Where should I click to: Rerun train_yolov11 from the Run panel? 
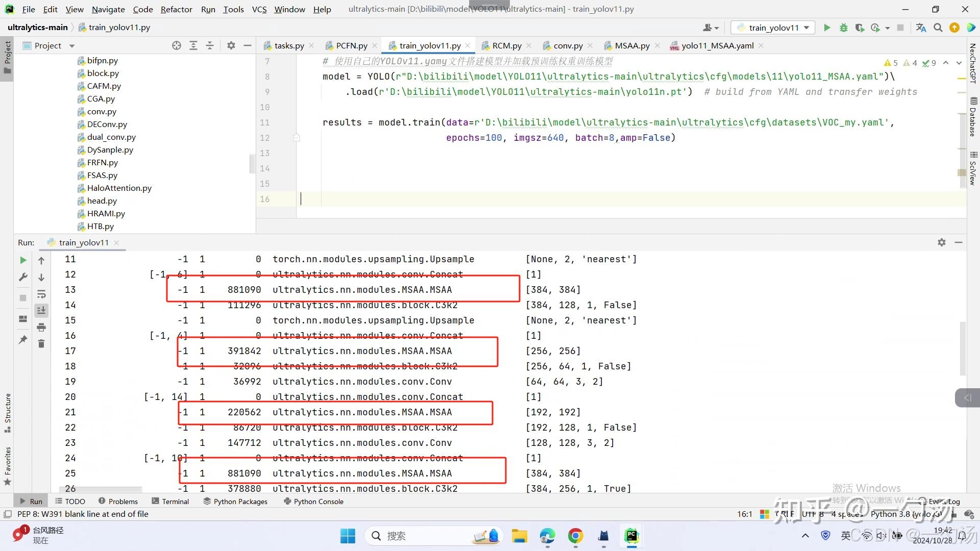pyautogui.click(x=23, y=260)
